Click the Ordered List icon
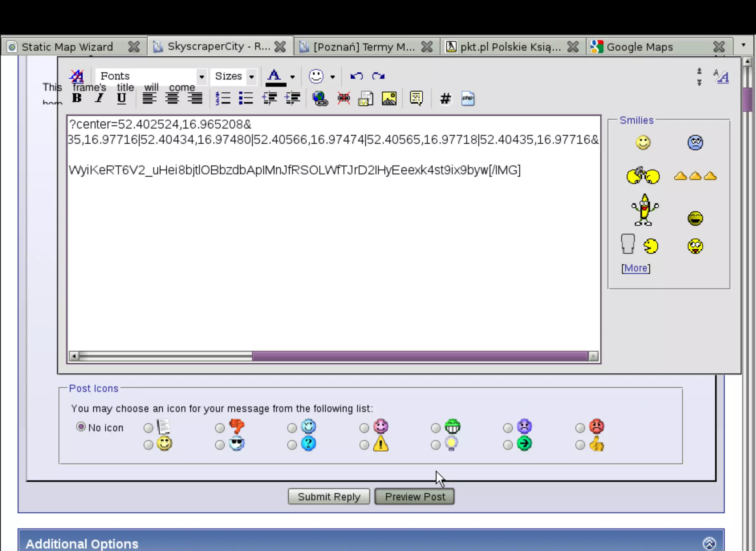The image size is (756, 551). 223,99
